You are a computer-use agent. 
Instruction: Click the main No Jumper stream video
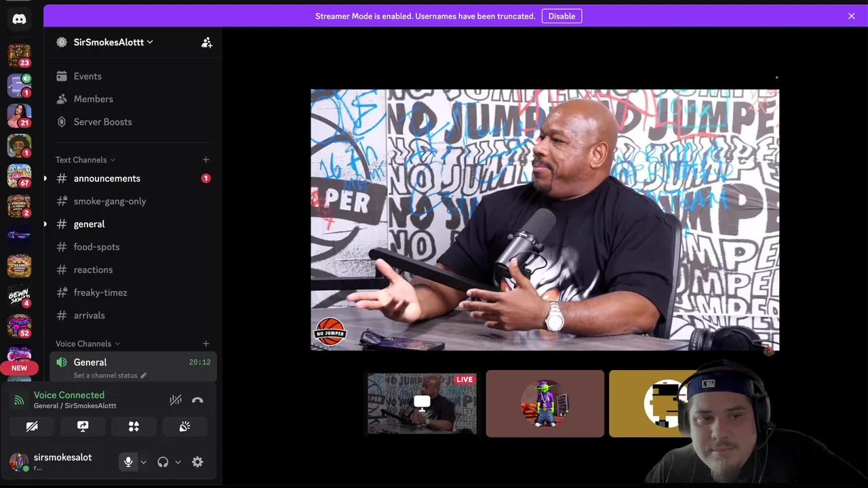(x=545, y=220)
